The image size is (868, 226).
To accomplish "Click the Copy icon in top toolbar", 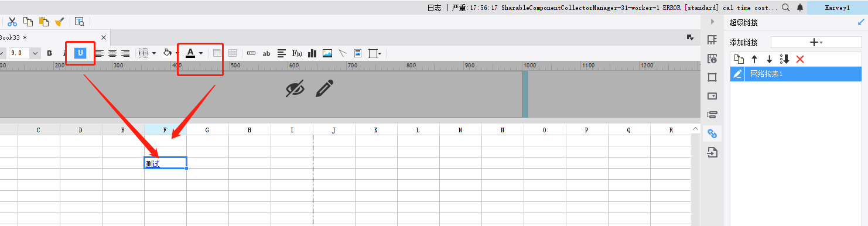I will pyautogui.click(x=28, y=22).
